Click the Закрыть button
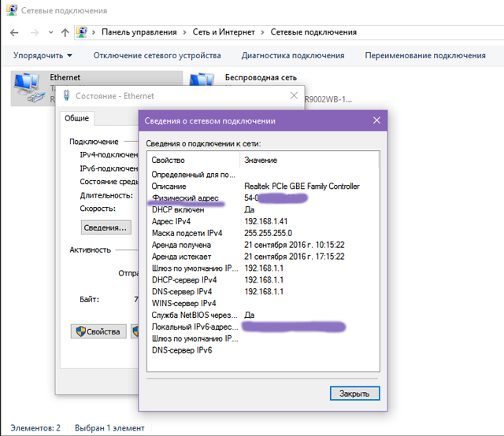Image resolution: width=504 pixels, height=436 pixels. point(354,394)
